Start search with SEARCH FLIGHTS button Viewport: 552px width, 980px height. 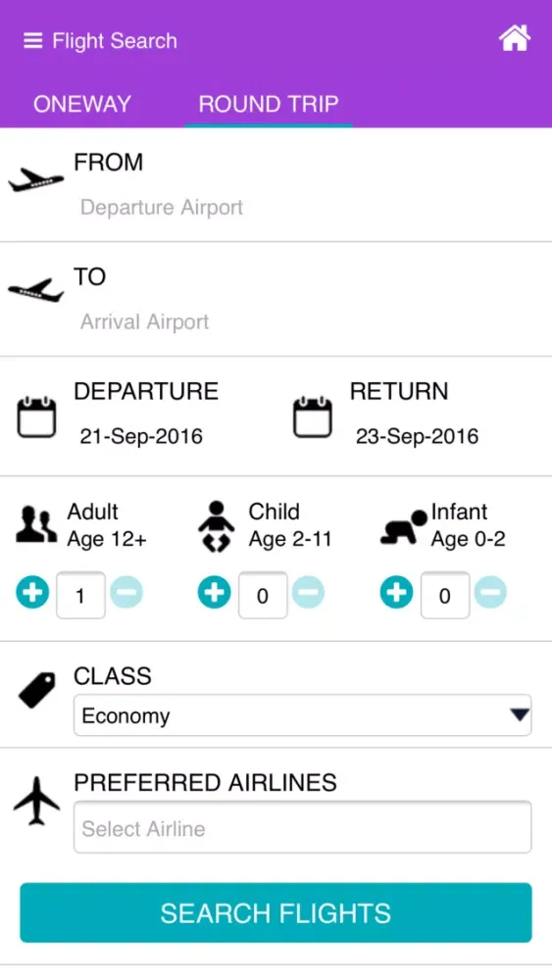pyautogui.click(x=276, y=912)
